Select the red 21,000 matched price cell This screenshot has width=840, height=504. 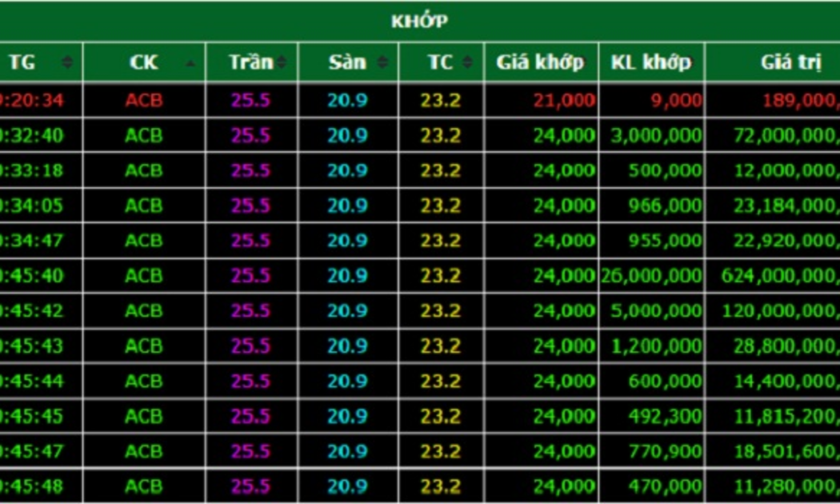click(564, 100)
